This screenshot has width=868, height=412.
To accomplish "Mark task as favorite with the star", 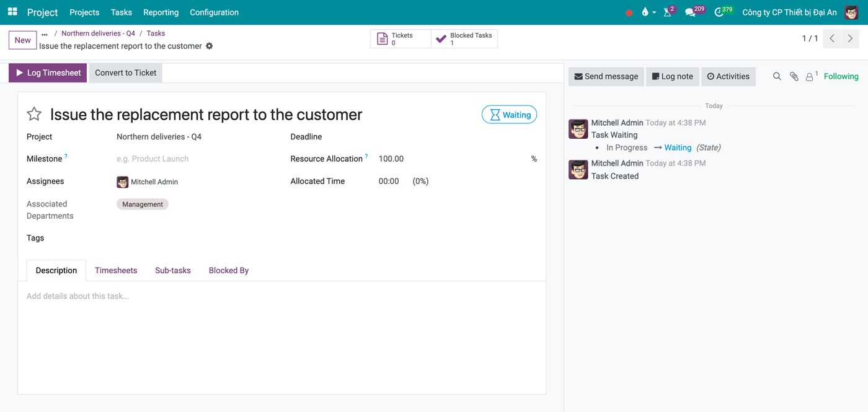I will pos(34,114).
